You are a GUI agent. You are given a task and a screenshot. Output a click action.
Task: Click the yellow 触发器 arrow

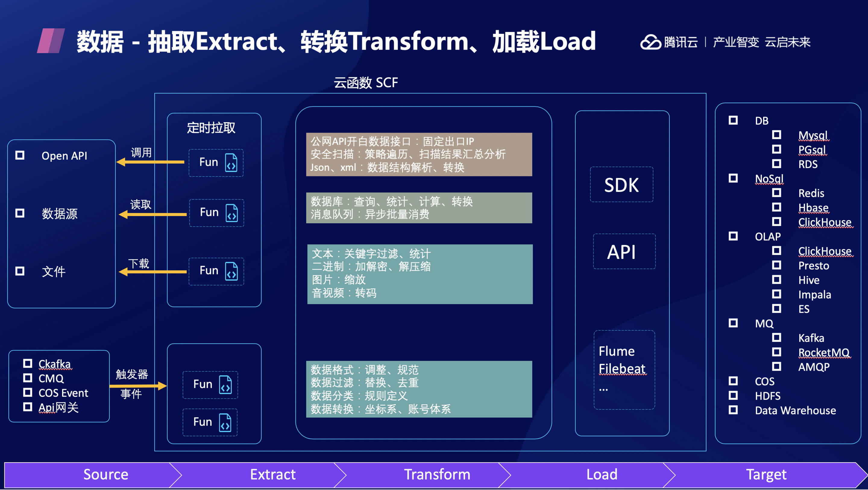click(x=138, y=386)
